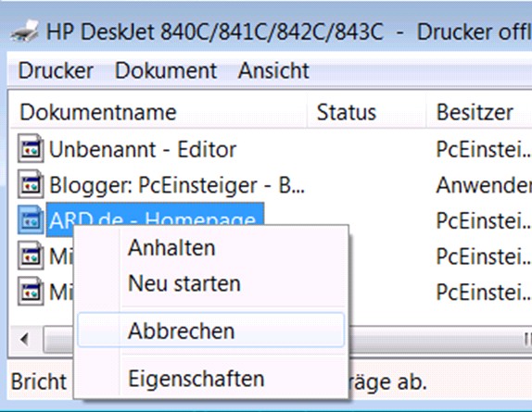The width and height of the screenshot is (532, 412).
Task: Click PcEinstei.. owner cell in Unbenannt - Editor row
Action: [484, 149]
